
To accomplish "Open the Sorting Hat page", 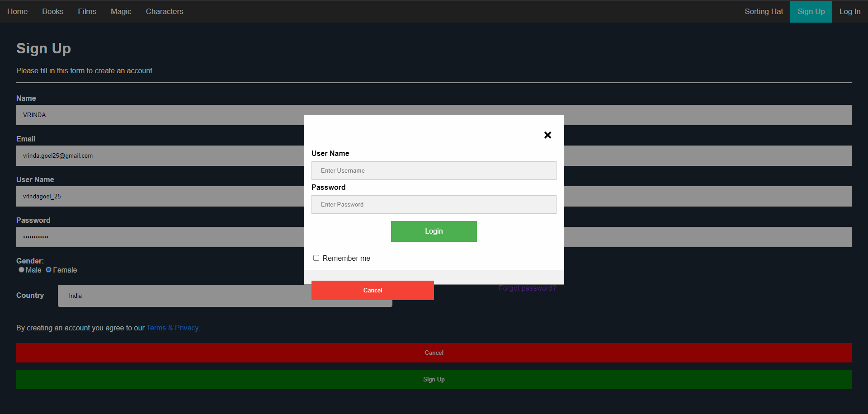I will click(764, 11).
